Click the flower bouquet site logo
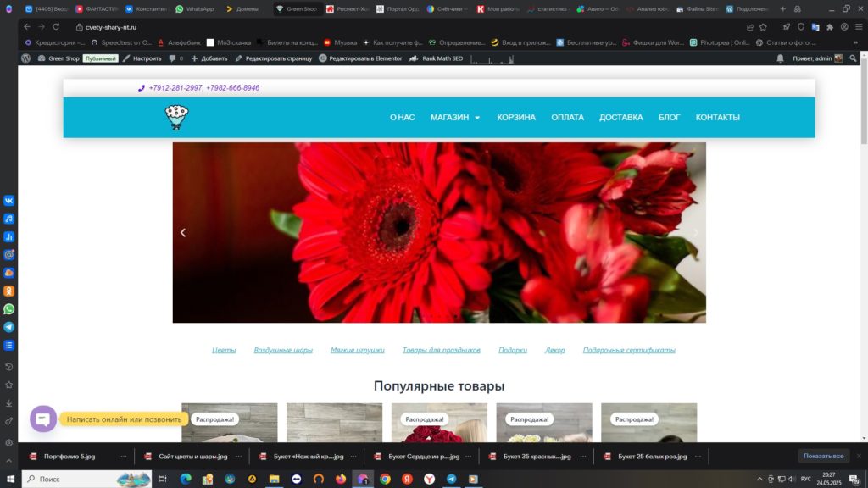 176,117
